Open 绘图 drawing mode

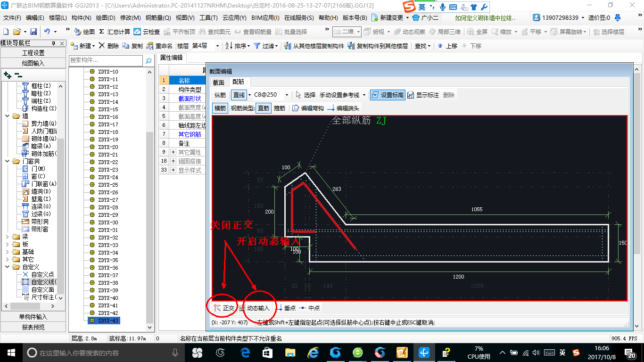(x=84, y=32)
